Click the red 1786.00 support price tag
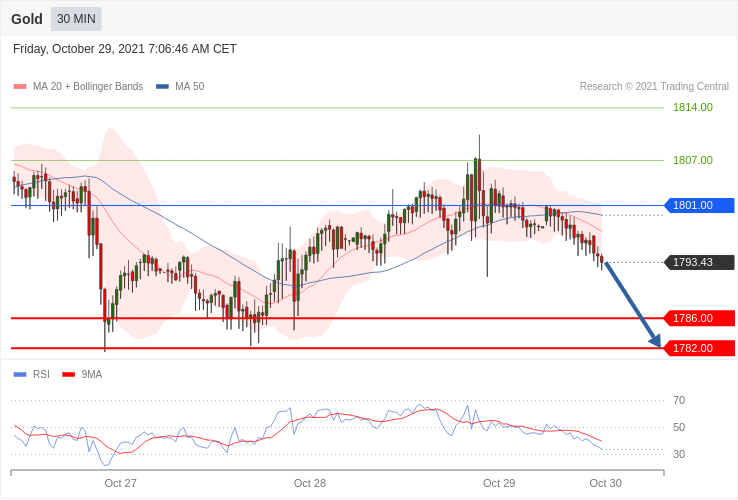 pos(699,318)
